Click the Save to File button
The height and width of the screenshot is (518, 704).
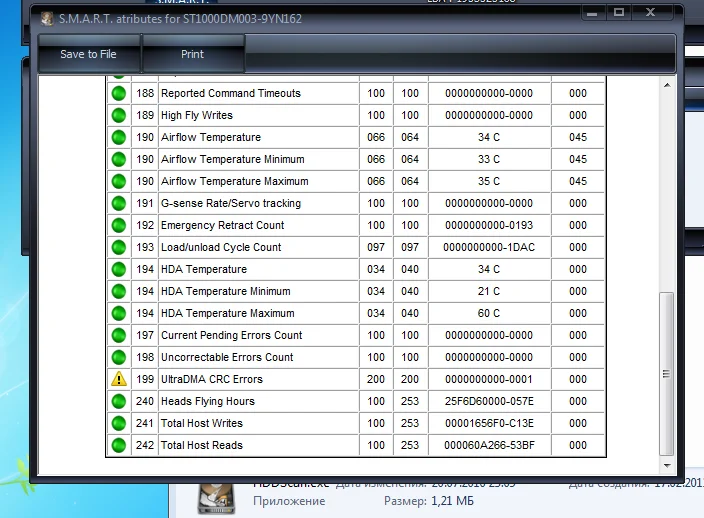89,54
